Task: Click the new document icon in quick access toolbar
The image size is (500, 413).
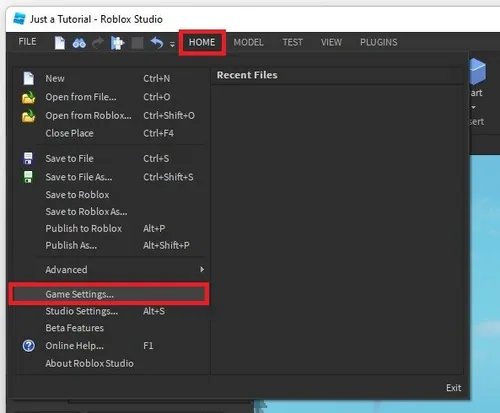Action: coord(60,43)
